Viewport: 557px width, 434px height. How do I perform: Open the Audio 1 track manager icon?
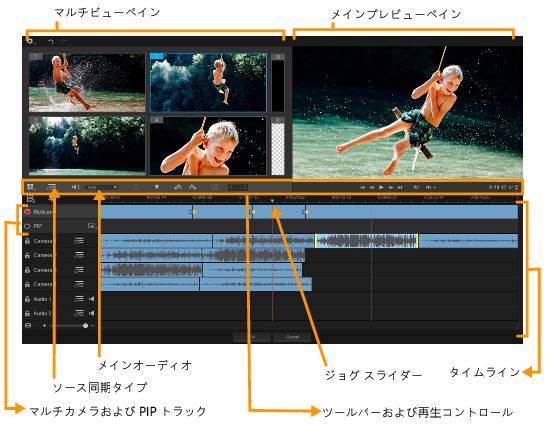point(79,299)
